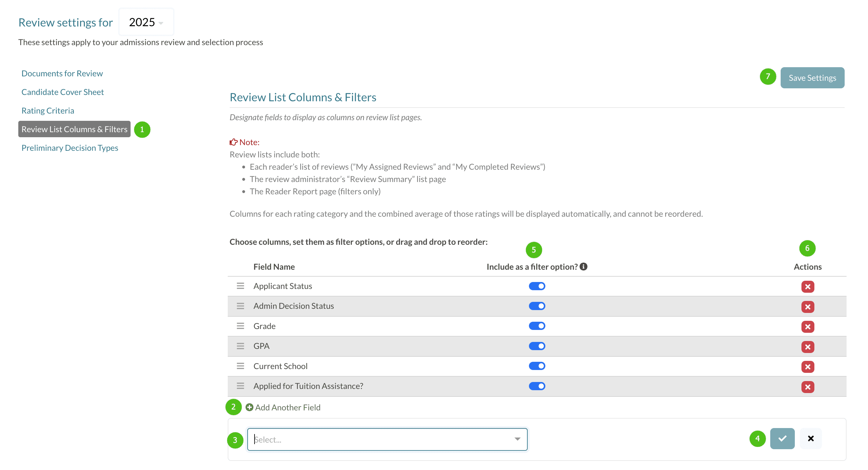Click Add Another Field link
This screenshot has width=868, height=470.
[x=283, y=407]
